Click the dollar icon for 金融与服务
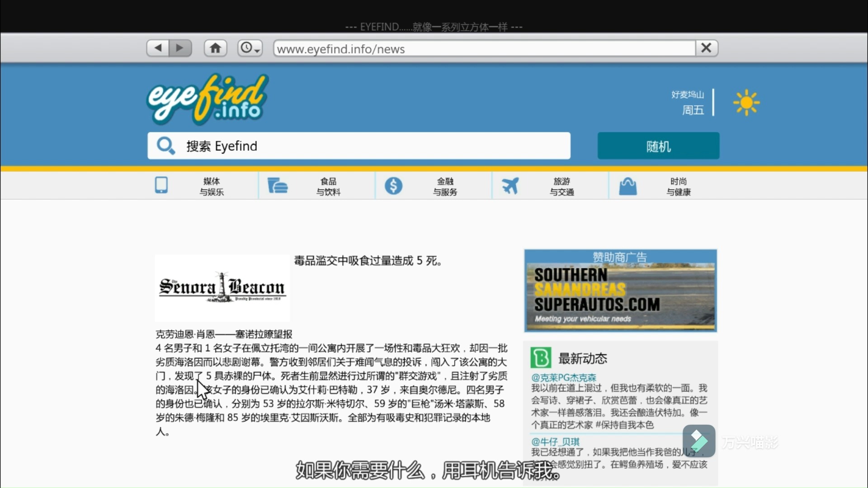 [394, 185]
